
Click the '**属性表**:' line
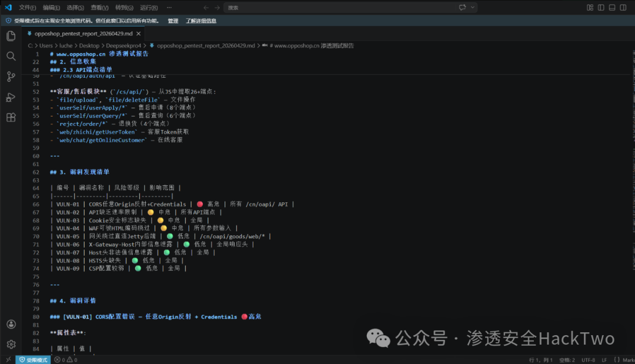click(68, 333)
